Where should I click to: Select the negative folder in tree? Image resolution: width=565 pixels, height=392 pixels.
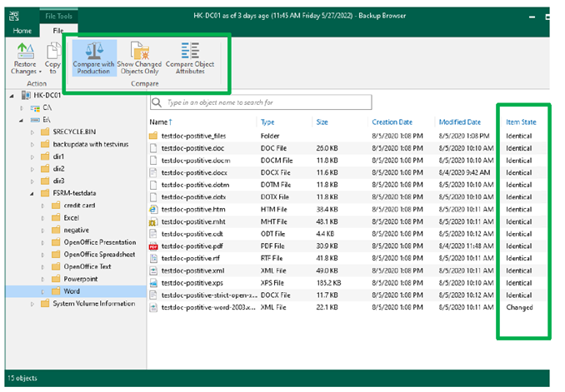click(77, 231)
